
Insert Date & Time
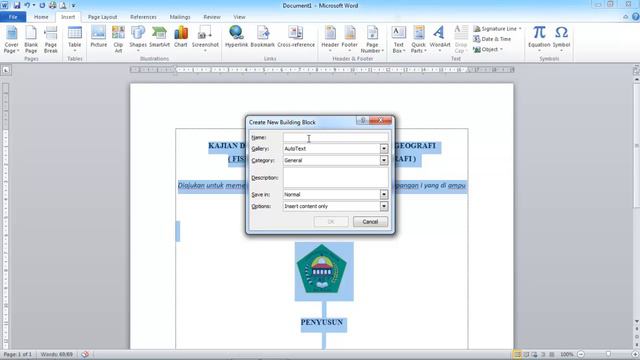pos(492,39)
